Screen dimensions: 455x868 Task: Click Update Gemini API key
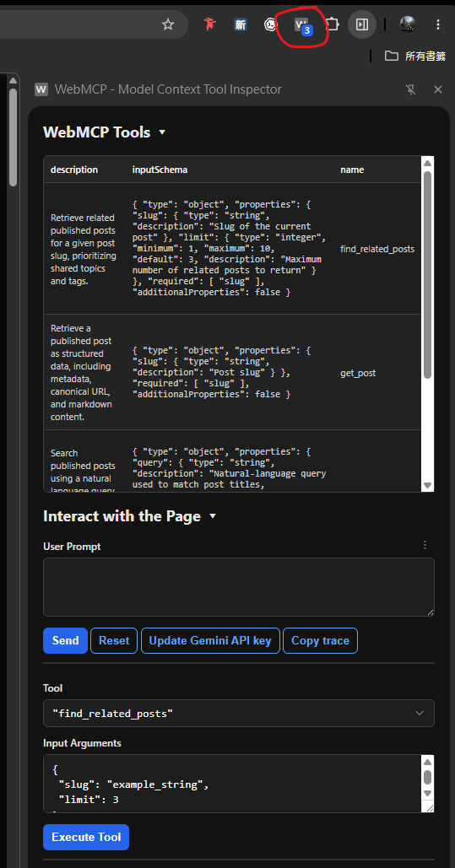(x=210, y=640)
